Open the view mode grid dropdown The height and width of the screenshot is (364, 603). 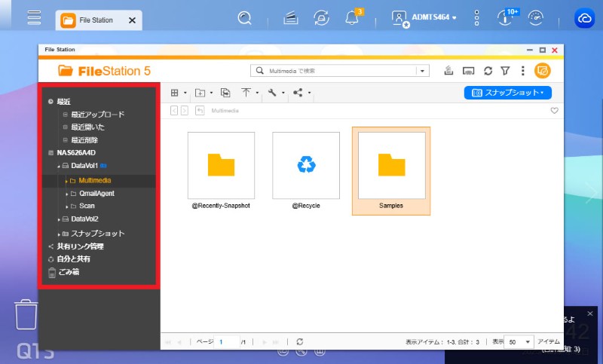[x=177, y=93]
